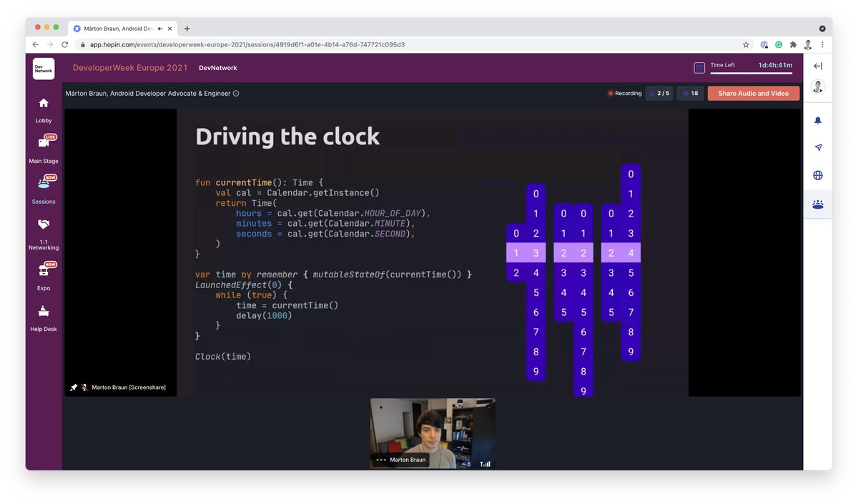Open the direct messages paper-plane icon
Image resolution: width=858 pixels, height=504 pixels.
818,147
